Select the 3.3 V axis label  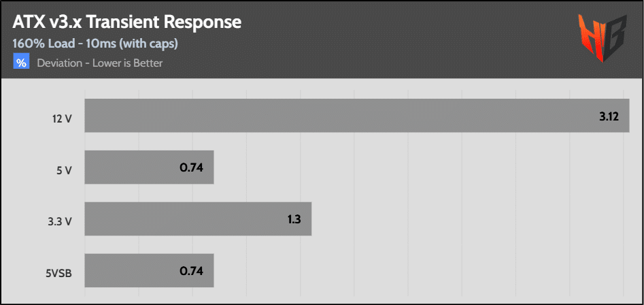tap(60, 222)
